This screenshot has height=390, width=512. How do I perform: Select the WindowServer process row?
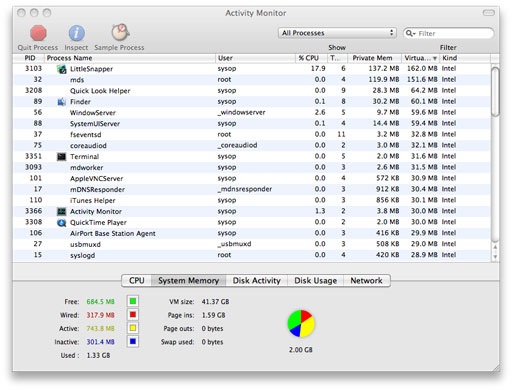[x=252, y=113]
